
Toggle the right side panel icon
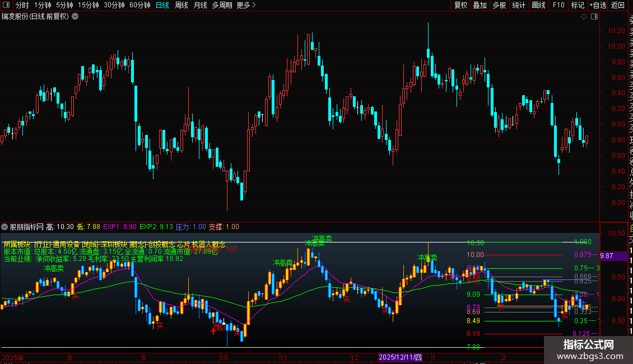point(594,17)
